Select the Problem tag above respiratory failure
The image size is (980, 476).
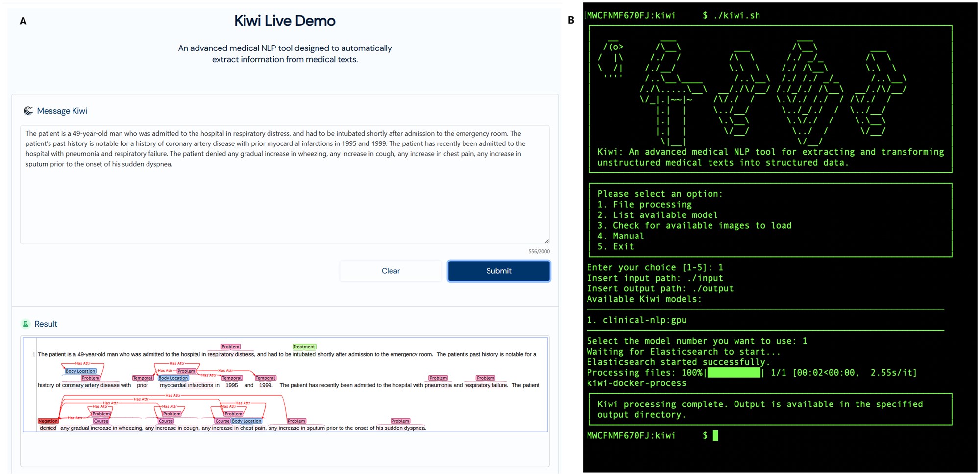[486, 378]
